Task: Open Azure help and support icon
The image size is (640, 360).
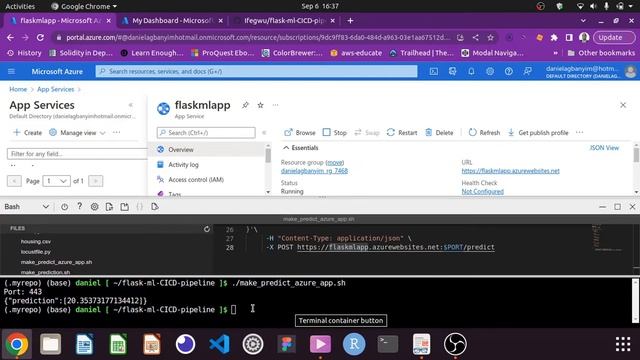Action: (509, 71)
